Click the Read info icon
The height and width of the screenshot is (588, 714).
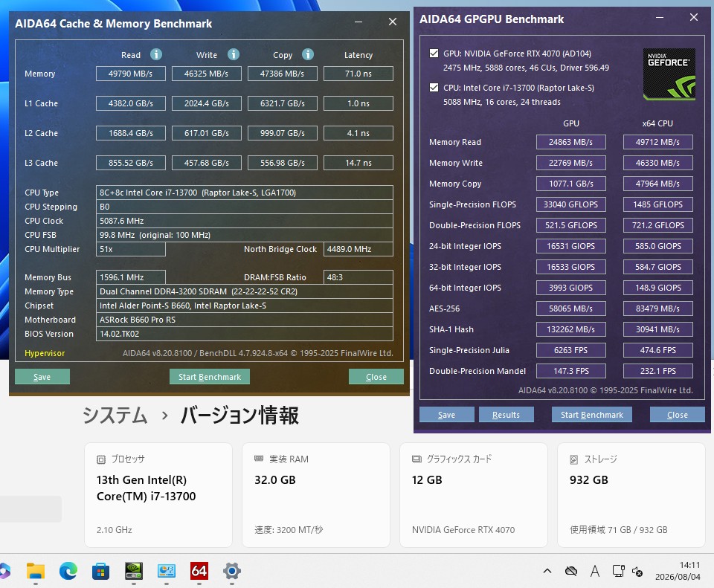[156, 54]
